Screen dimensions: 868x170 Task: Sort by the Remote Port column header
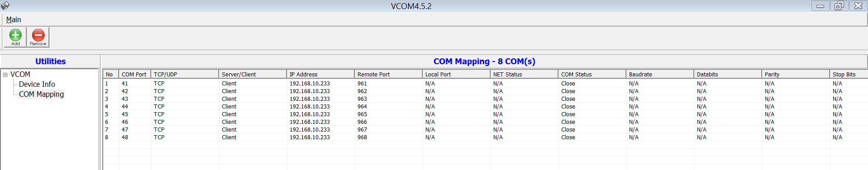click(389, 74)
